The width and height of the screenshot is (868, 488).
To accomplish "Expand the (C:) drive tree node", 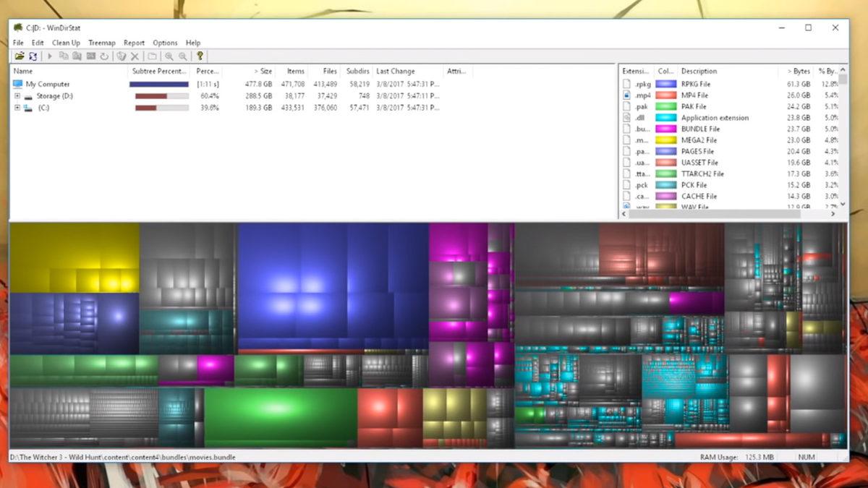I will click(17, 108).
